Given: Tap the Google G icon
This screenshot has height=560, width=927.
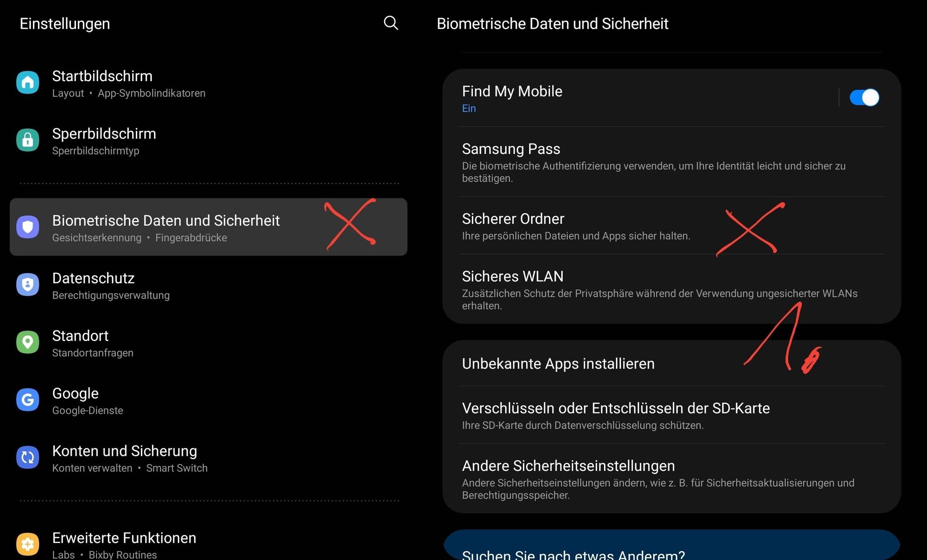Looking at the screenshot, I should point(28,400).
